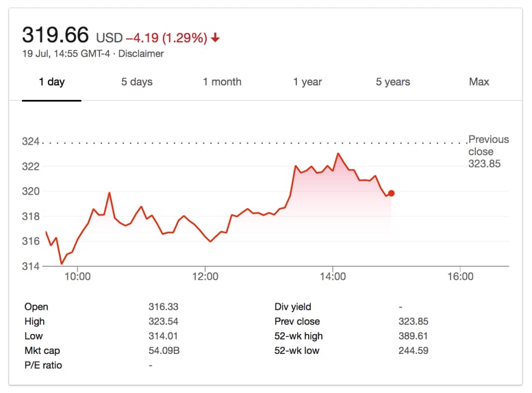This screenshot has height=393, width=532.
Task: Switch to the 5 days tab
Action: (x=137, y=81)
